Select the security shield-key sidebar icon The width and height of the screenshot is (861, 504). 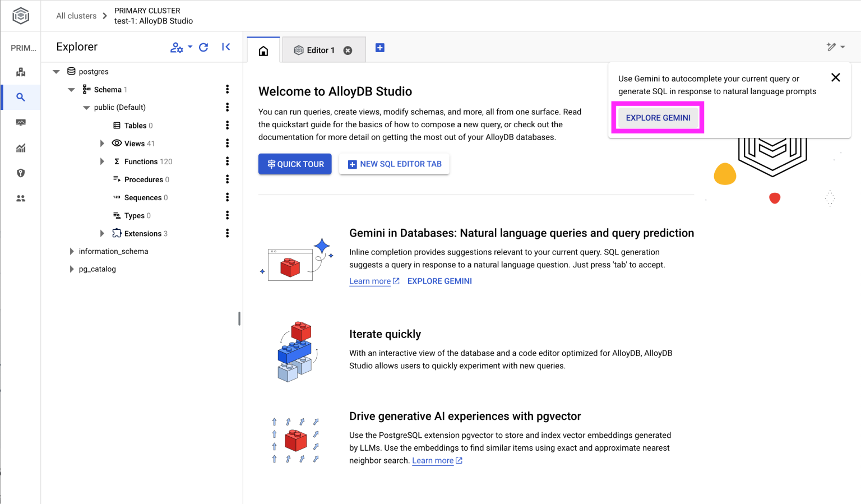click(20, 173)
